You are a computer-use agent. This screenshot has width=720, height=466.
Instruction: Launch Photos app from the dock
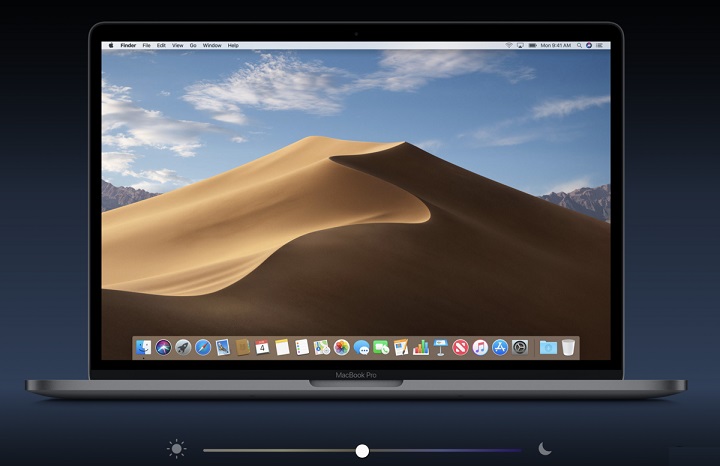click(x=342, y=348)
